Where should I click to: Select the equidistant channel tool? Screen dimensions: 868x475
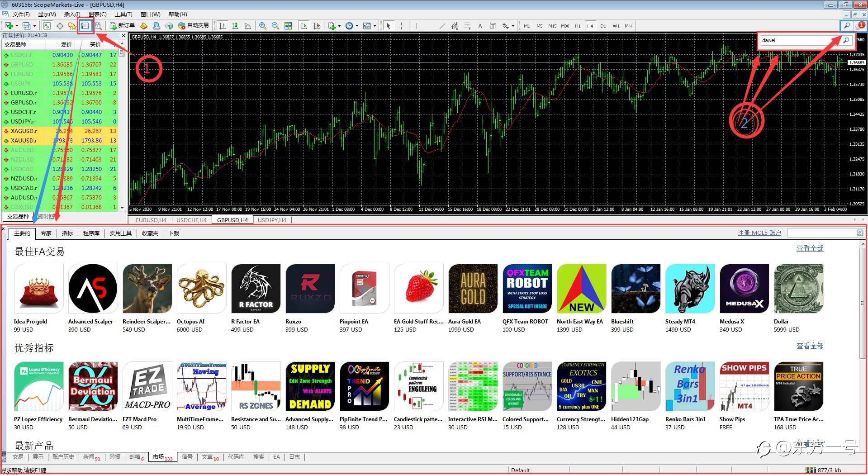coord(455,26)
